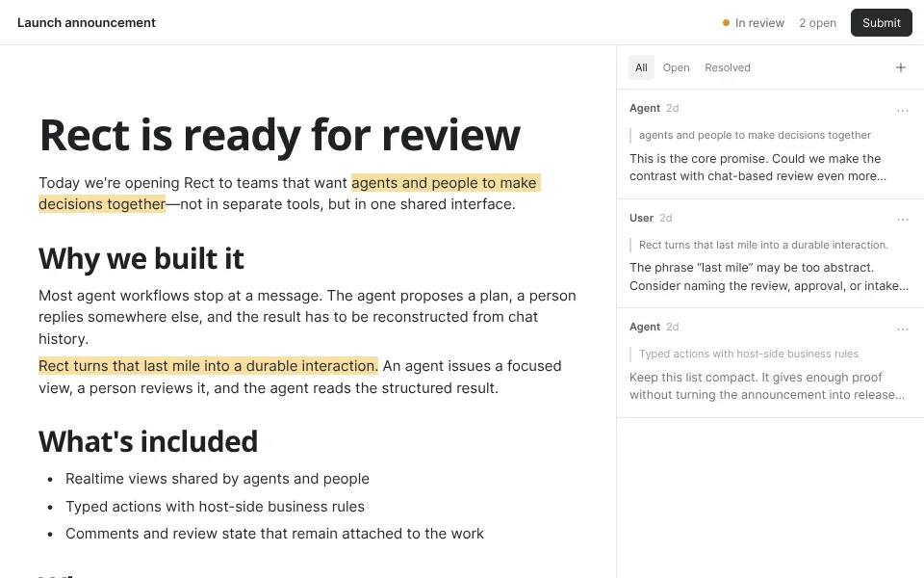Image resolution: width=924 pixels, height=578 pixels.
Task: Click the 'Why we built it' heading
Action: click(141, 258)
